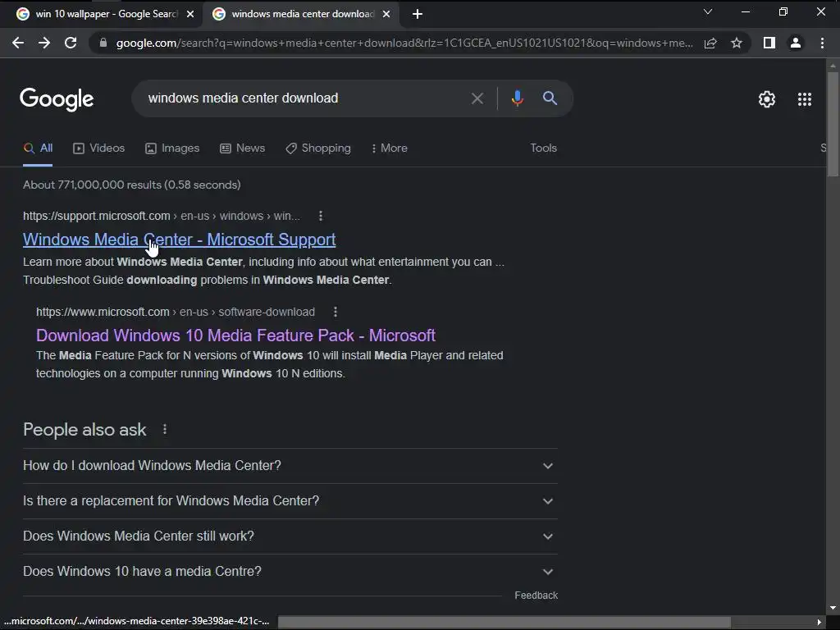Restore down the Chrome window
Viewport: 840px width, 630px height.
(783, 11)
